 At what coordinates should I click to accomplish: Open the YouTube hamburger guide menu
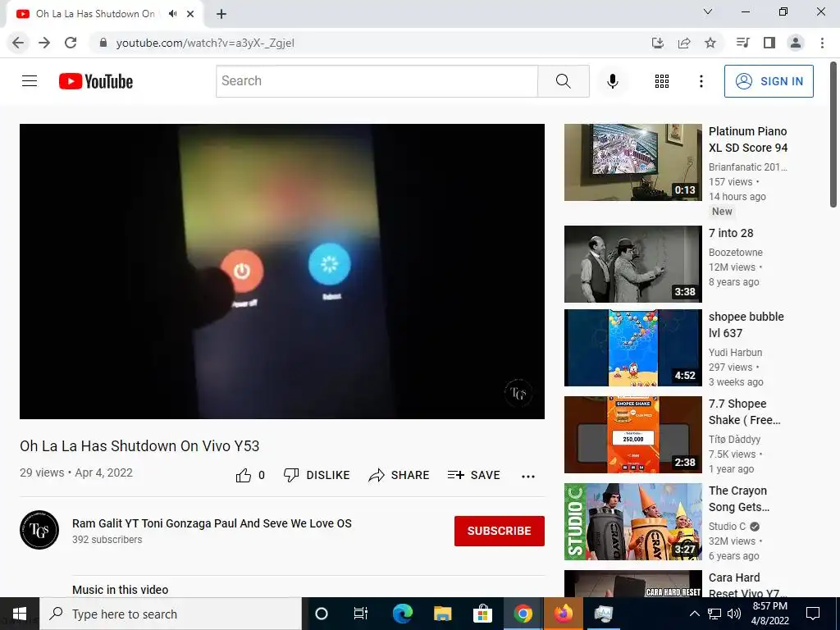[30, 81]
